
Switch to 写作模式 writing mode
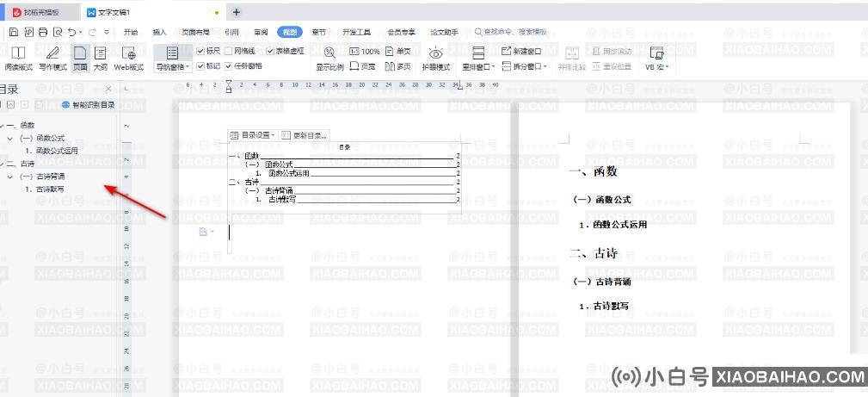(52, 59)
